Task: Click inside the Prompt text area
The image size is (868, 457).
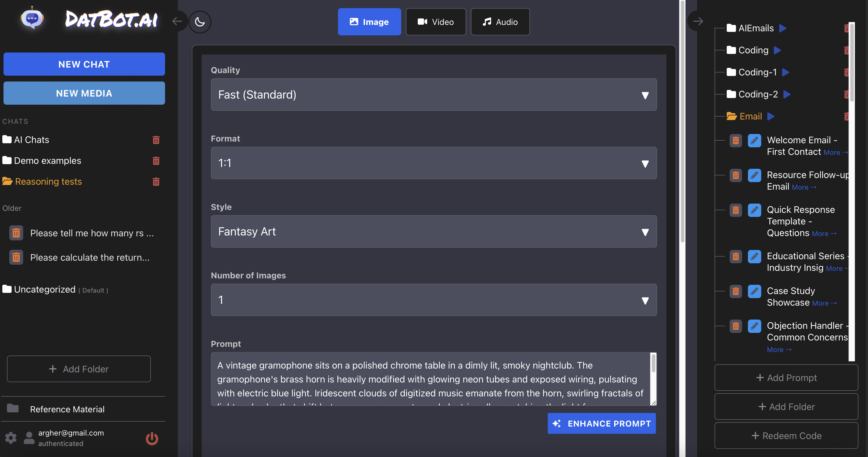Action: [x=430, y=379]
